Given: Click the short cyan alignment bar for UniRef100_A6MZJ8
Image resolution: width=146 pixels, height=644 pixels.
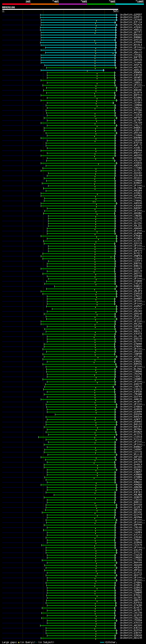Looking at the screenshot, I should pyautogui.click(x=73, y=70).
